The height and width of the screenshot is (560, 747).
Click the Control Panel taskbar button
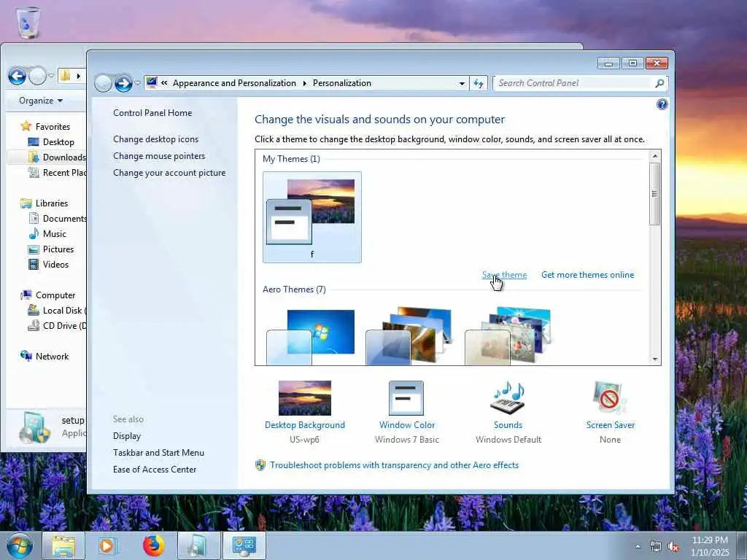(244, 545)
